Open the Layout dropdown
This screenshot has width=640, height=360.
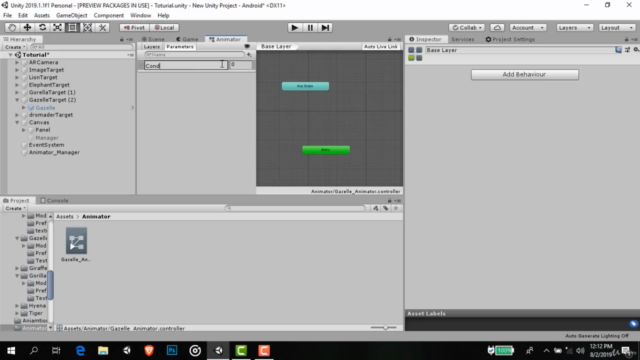click(x=616, y=27)
